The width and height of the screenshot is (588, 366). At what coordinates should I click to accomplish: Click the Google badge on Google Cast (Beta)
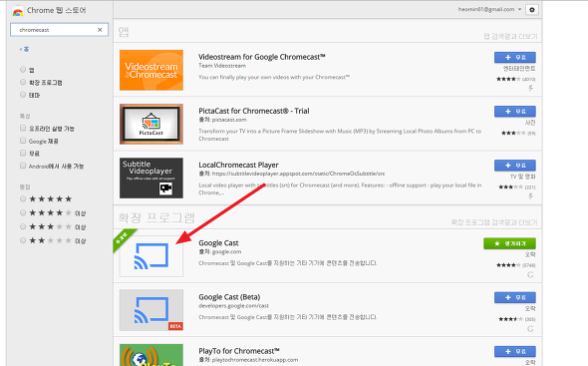(x=530, y=329)
